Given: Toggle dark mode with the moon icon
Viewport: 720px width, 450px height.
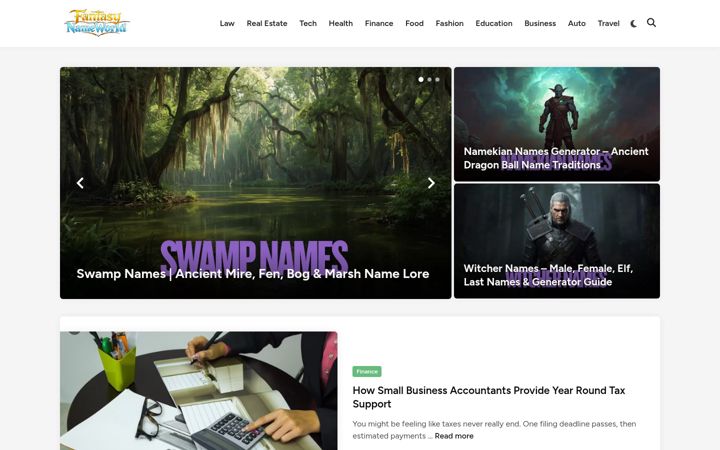Looking at the screenshot, I should pos(634,23).
